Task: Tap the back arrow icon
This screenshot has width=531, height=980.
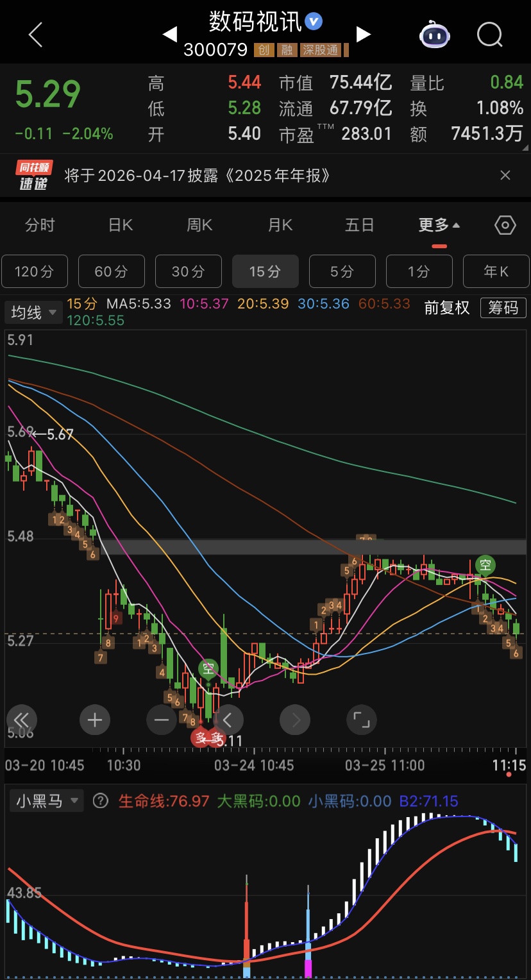Action: [36, 35]
